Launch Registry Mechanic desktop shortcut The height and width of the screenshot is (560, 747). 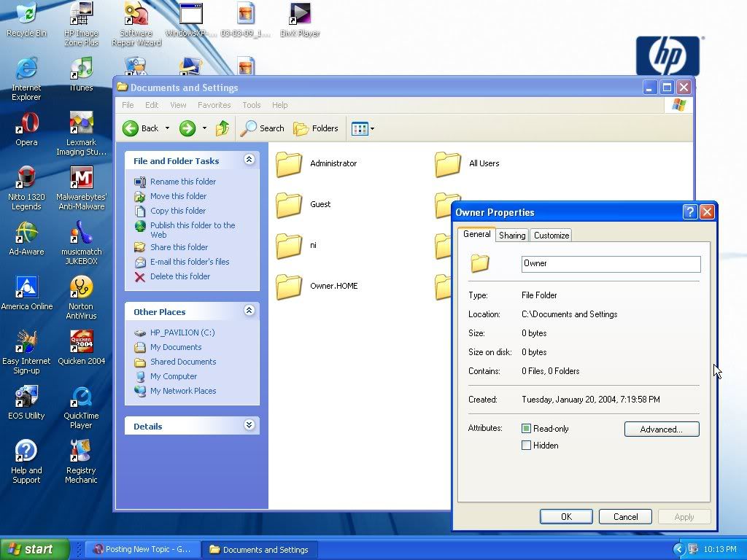(82, 462)
